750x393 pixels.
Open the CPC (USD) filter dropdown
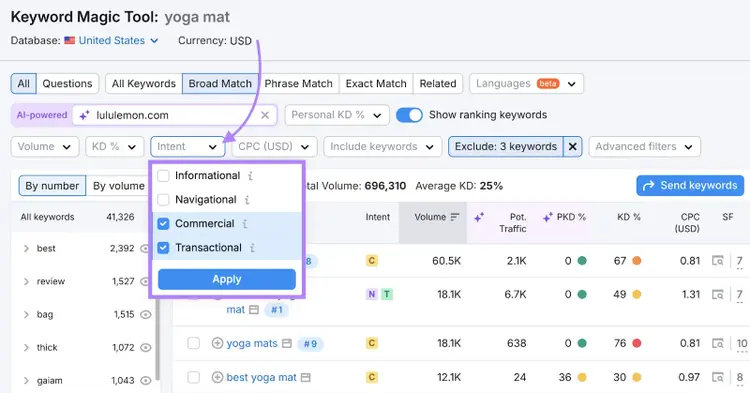275,147
